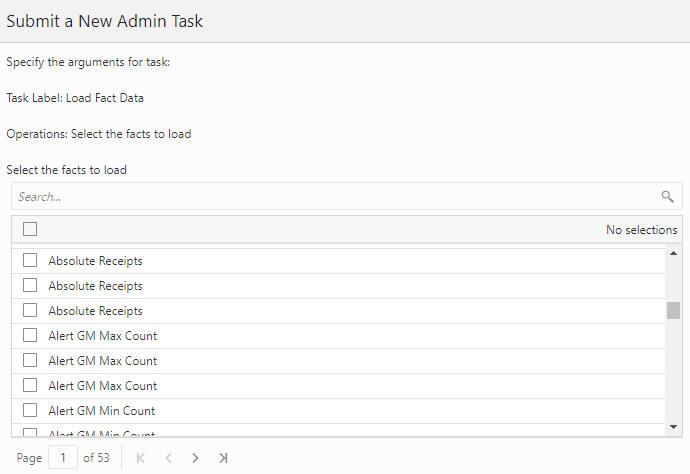The image size is (690, 474).
Task: Jump to the last page
Action: click(223, 458)
